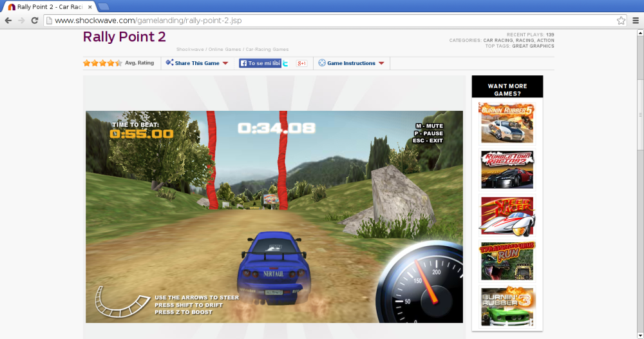The height and width of the screenshot is (339, 644).
Task: Click the 'PRESS Z TO BOOST' instruction text
Action: pyautogui.click(x=184, y=313)
